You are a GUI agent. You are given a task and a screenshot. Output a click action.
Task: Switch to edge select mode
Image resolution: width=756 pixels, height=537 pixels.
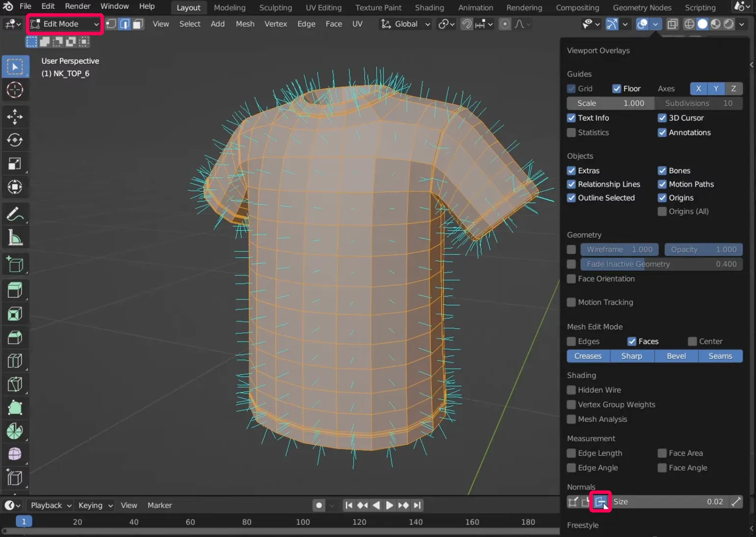[125, 24]
